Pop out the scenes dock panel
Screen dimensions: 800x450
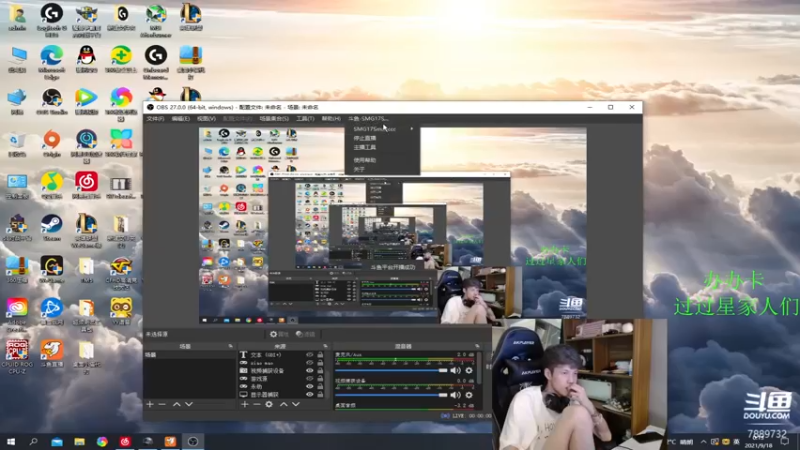tap(230, 346)
